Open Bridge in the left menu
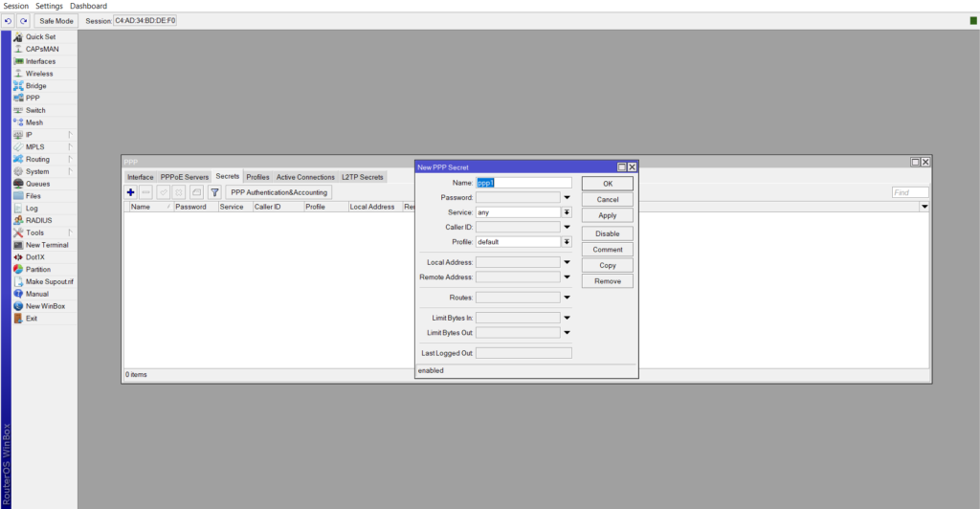 [35, 86]
